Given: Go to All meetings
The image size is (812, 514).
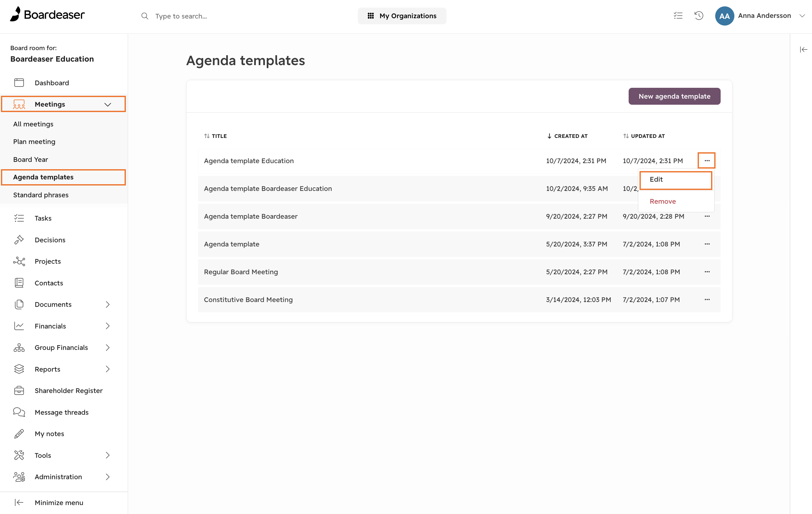Looking at the screenshot, I should pyautogui.click(x=33, y=124).
